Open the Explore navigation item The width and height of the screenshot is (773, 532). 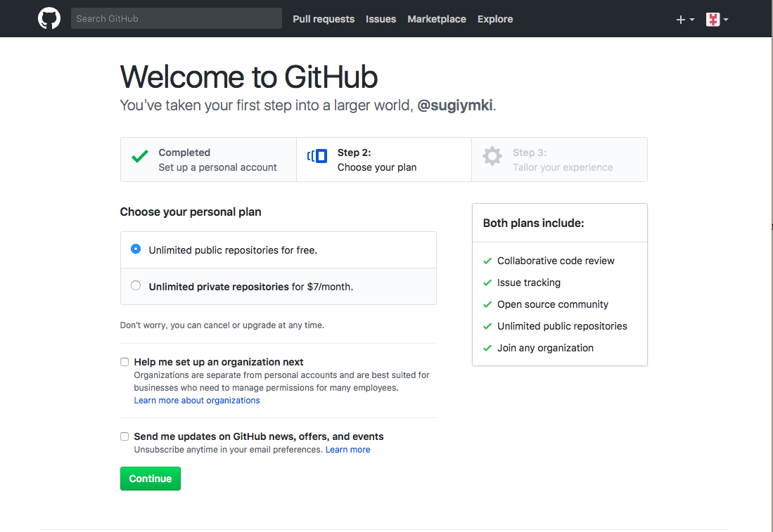(x=495, y=19)
